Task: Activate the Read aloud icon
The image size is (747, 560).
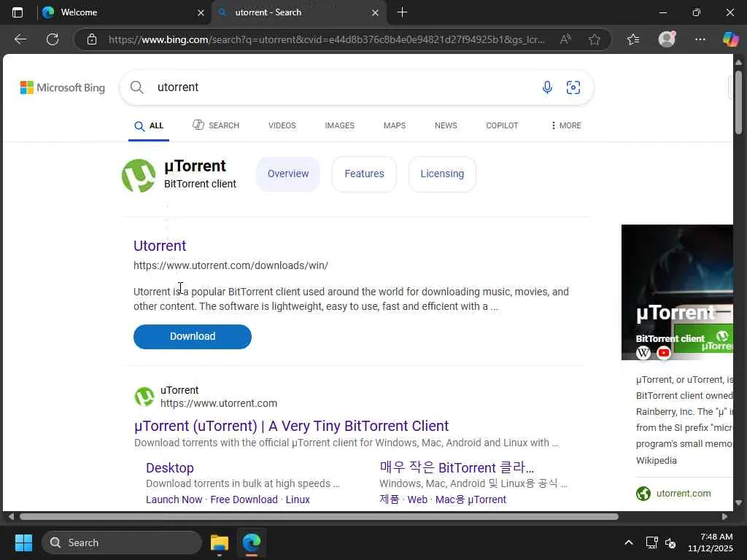Action: (565, 39)
